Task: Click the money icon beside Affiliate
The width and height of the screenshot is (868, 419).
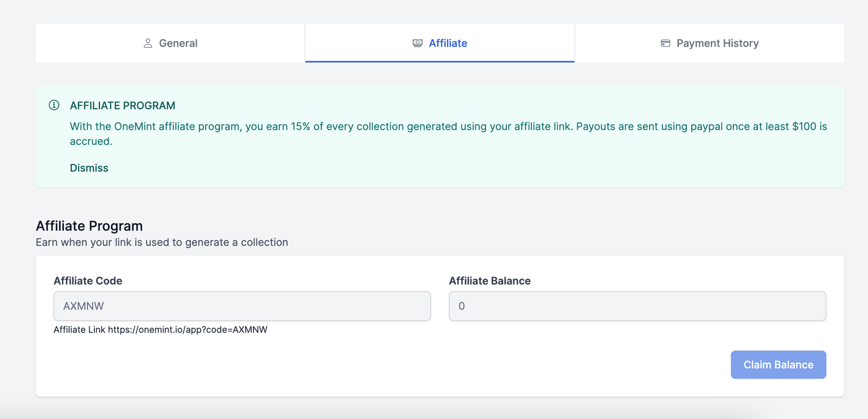Action: pos(418,43)
